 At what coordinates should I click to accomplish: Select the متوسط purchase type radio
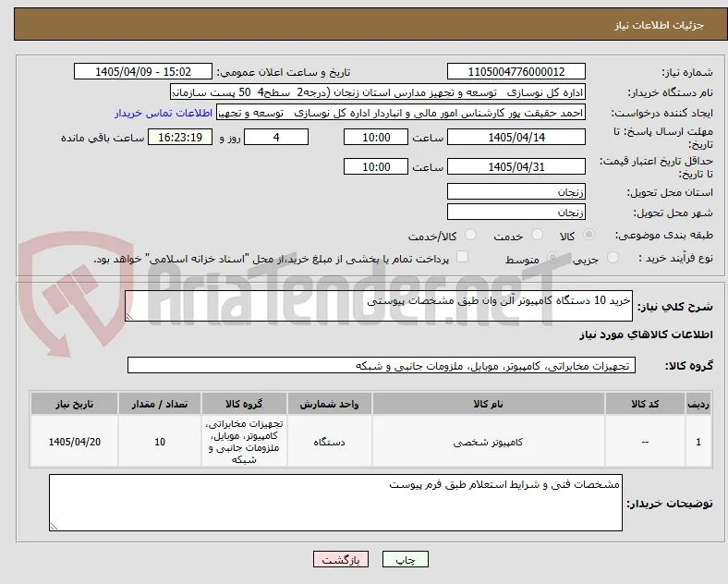[552, 258]
